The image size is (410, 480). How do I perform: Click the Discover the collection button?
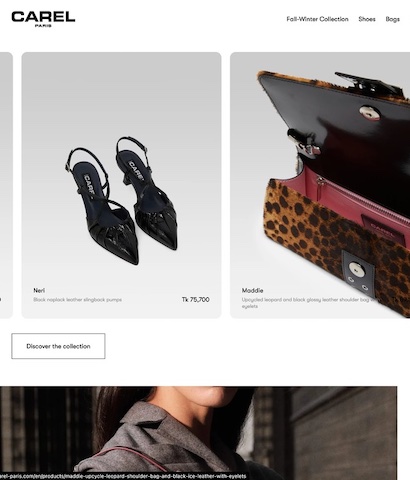click(x=58, y=346)
